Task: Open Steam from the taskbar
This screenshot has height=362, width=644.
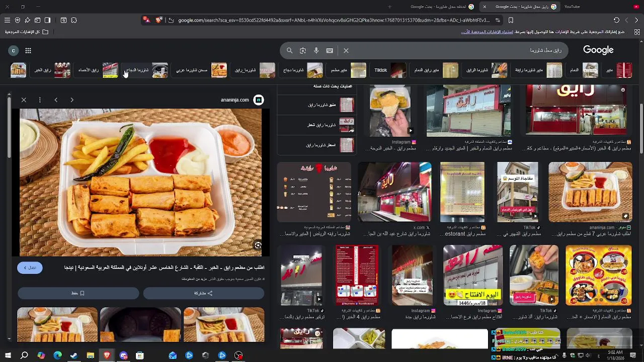Action: (x=74, y=355)
